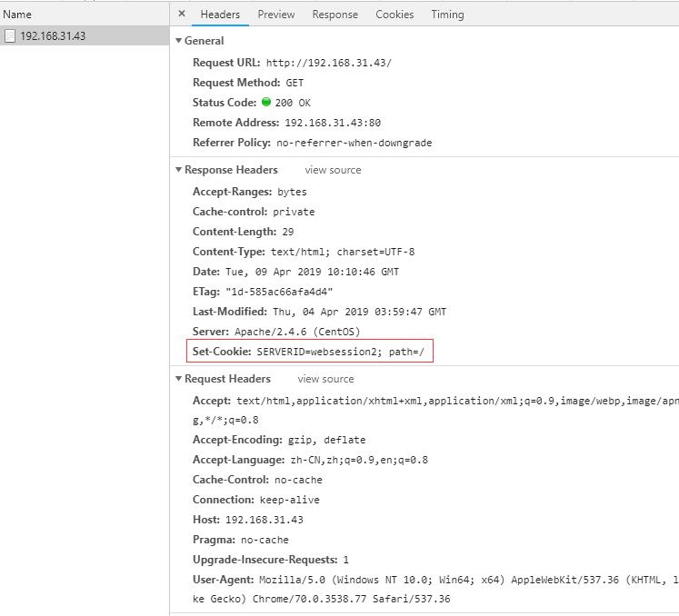Open the Response tab
Screen dimensions: 679x616
point(335,15)
